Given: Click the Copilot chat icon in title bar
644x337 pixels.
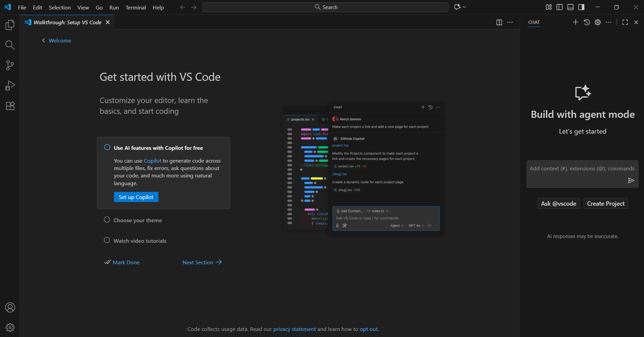Looking at the screenshot, I should (457, 7).
